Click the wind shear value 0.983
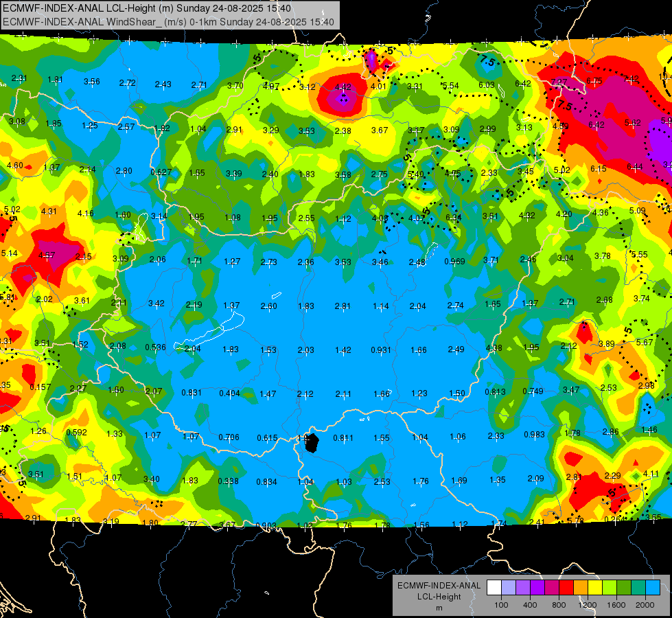The width and height of the screenshot is (672, 618). (x=535, y=435)
